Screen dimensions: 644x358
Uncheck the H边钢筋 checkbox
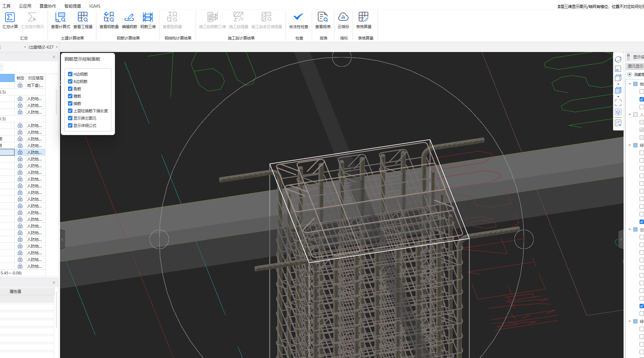point(70,74)
